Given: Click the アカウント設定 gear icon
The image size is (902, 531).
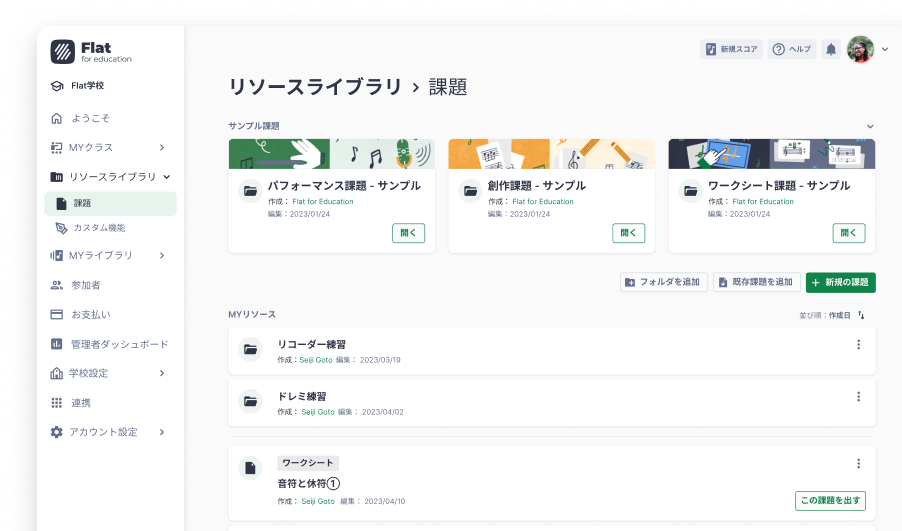Looking at the screenshot, I should [56, 432].
